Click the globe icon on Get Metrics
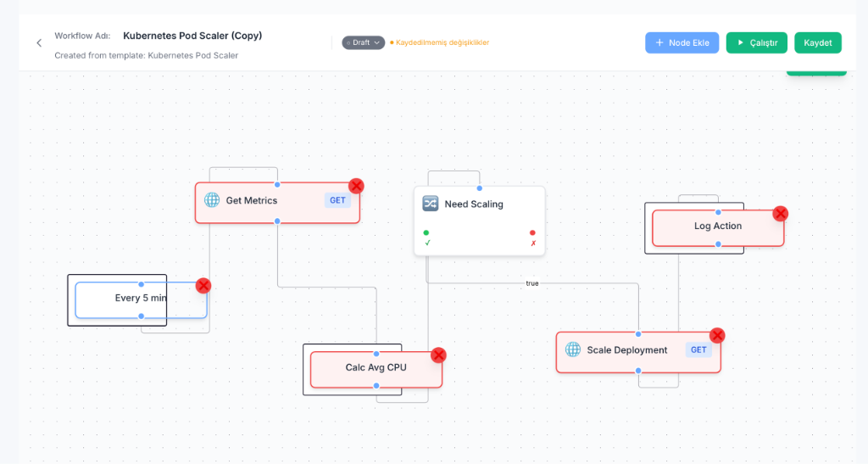 click(212, 200)
